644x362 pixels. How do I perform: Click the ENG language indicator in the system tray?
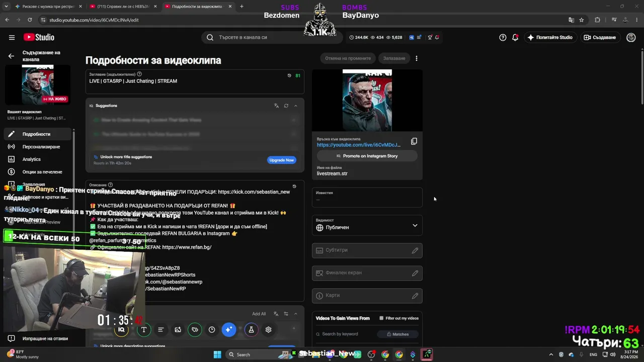593,354
